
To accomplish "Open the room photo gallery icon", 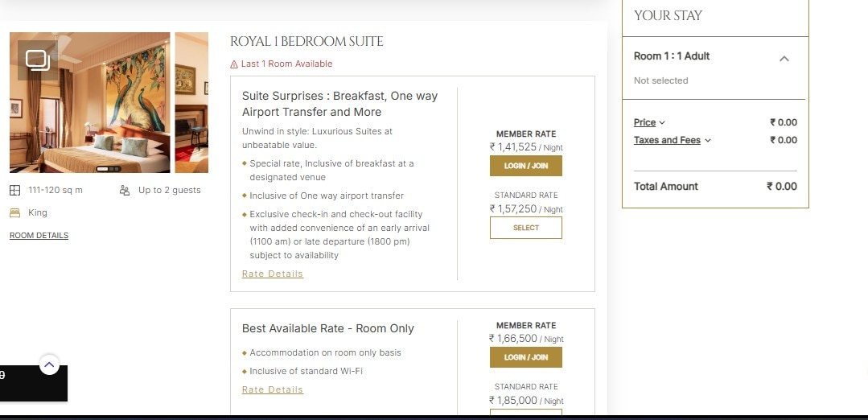I will tap(38, 60).
